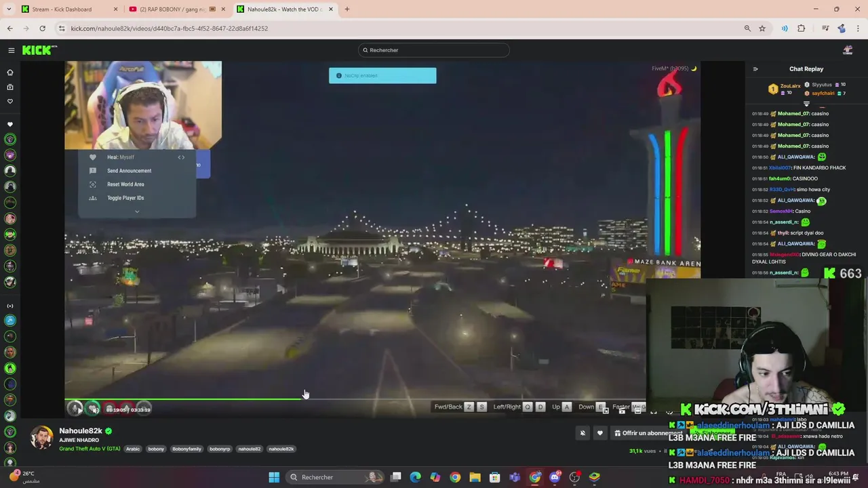The image size is (868, 488).
Task: Select the bobonyrp tag
Action: 220,449
